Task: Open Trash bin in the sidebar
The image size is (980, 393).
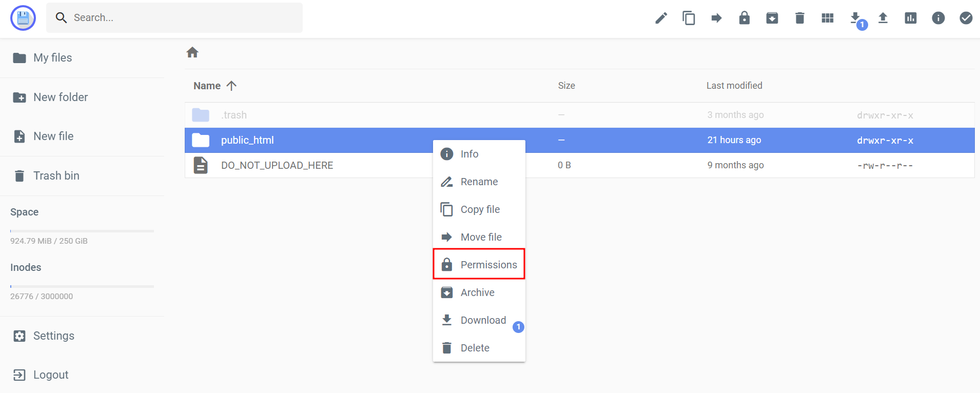Action: tap(56, 176)
